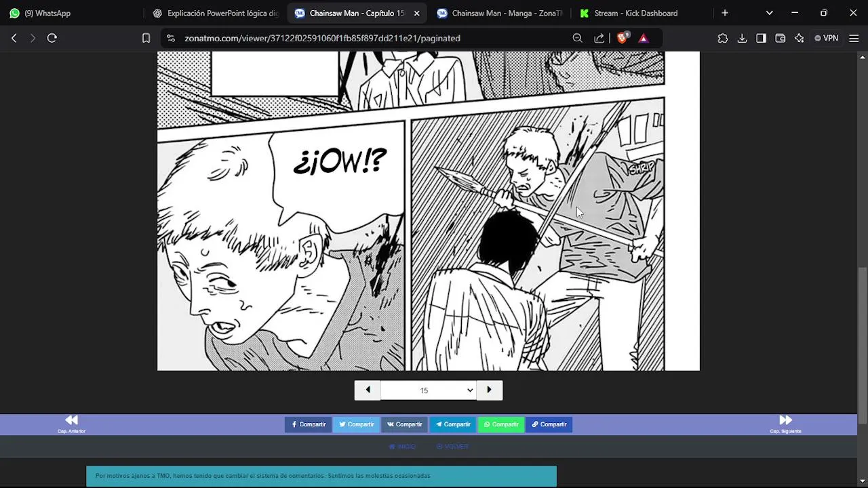Open the page number 15 dropdown

click(x=429, y=390)
